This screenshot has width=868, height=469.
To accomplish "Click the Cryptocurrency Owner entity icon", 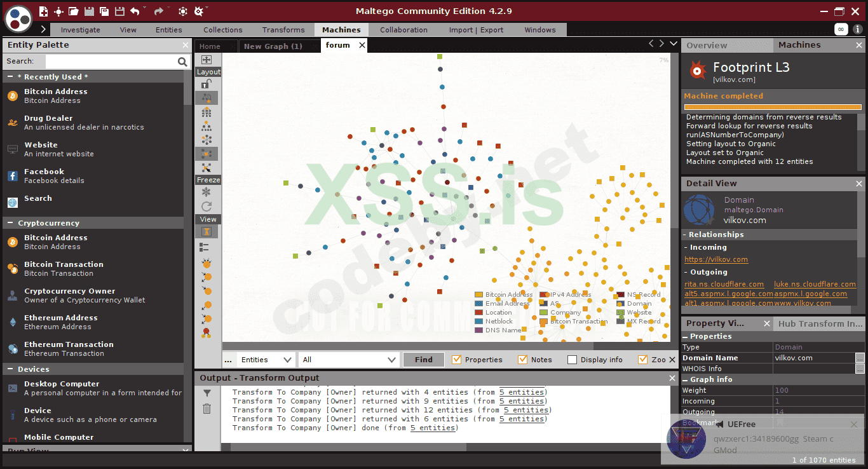I will 13,296.
